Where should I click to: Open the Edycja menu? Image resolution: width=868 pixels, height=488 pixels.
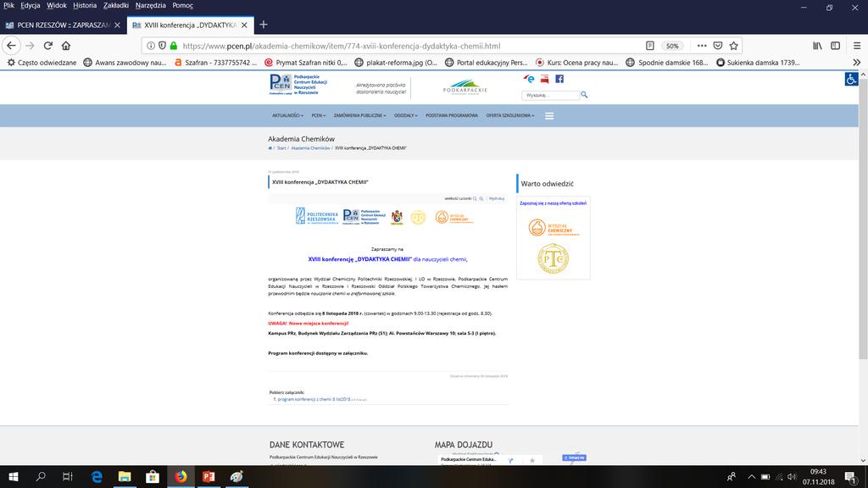31,6
